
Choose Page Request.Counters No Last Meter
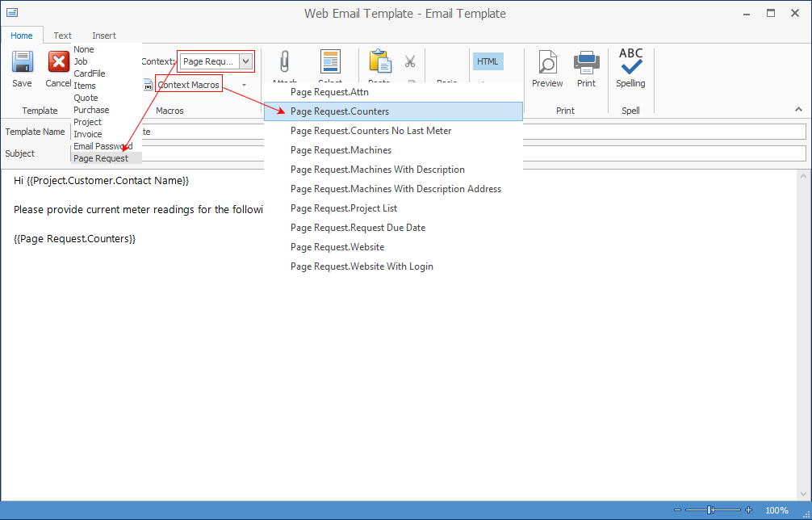click(394, 131)
